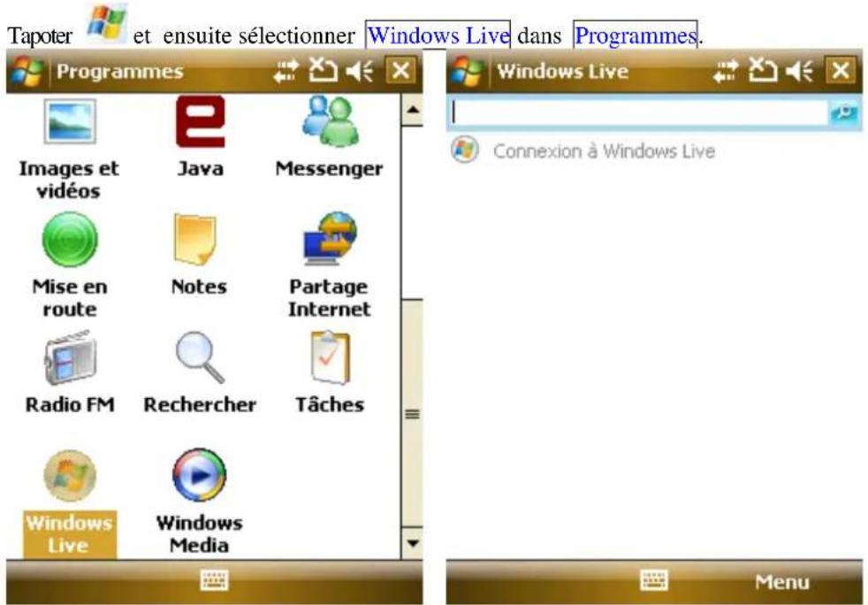Open connectivity arrows icon in Programmes title bar

point(286,72)
